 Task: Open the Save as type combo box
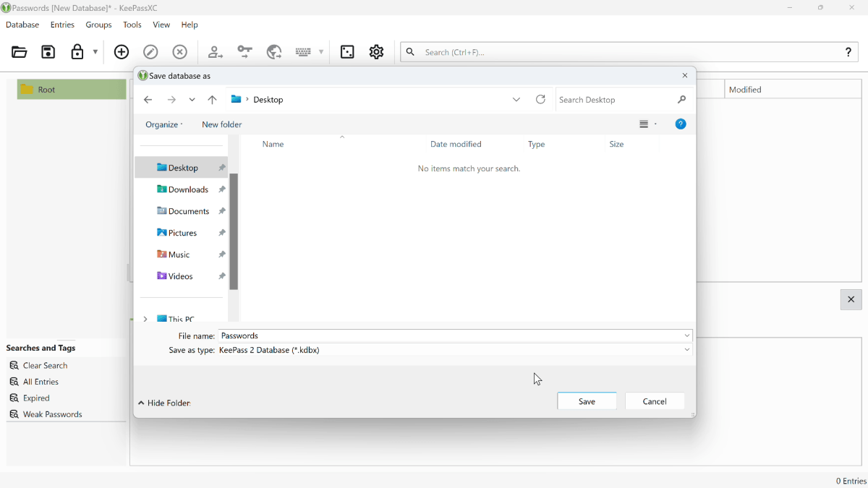pos(455,350)
